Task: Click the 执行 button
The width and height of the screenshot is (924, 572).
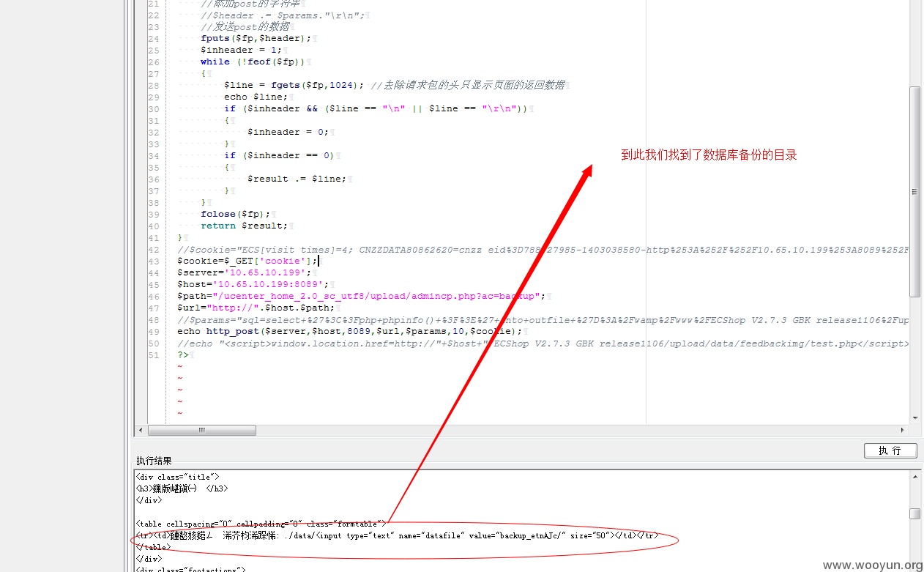Action: [890, 450]
